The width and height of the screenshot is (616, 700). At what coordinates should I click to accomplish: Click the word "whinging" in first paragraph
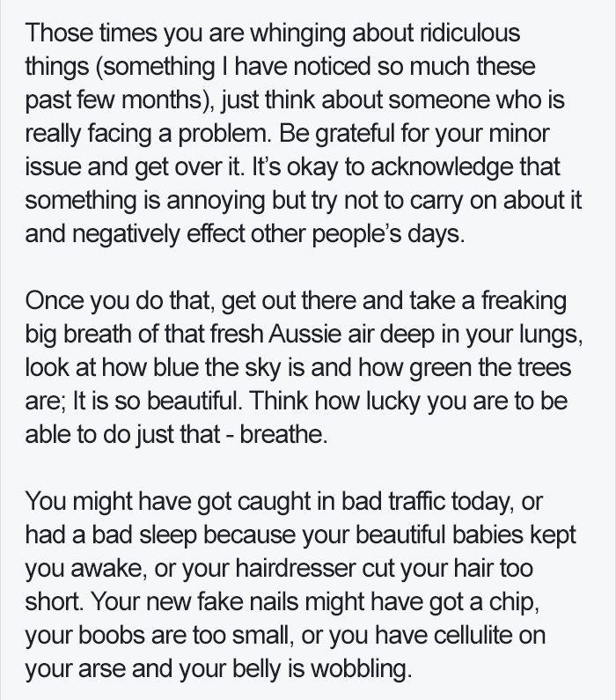(x=297, y=34)
